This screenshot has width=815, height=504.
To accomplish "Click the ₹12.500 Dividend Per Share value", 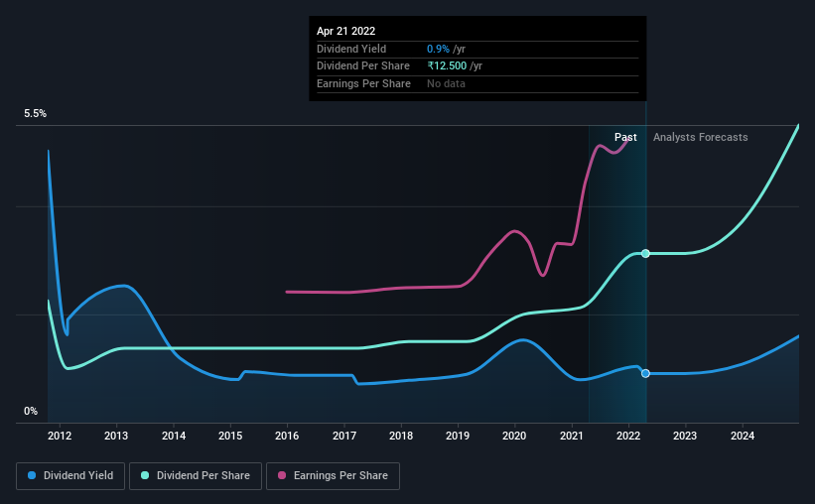I will click(447, 66).
